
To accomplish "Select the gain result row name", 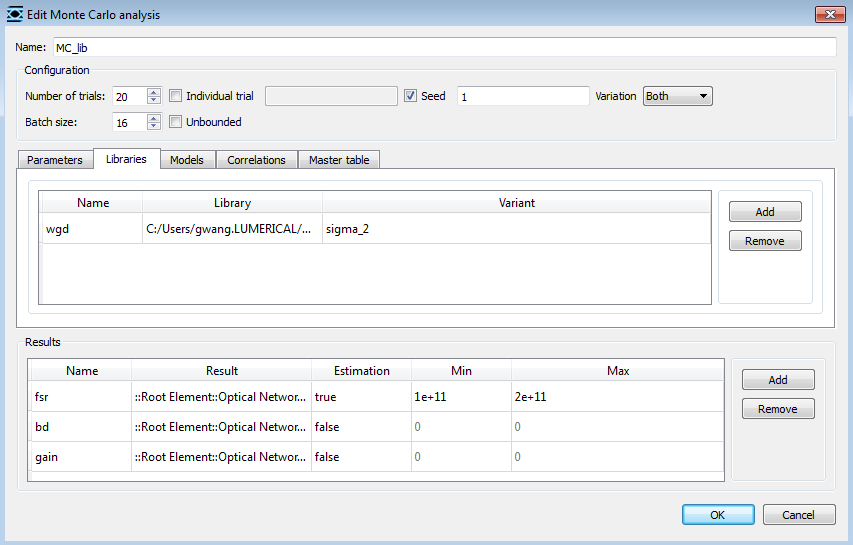I will pos(81,456).
